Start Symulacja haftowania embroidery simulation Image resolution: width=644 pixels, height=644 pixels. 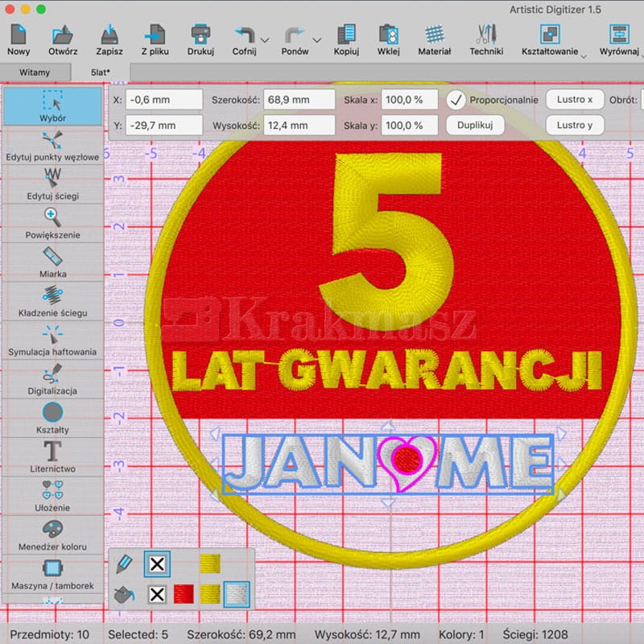[x=52, y=340]
